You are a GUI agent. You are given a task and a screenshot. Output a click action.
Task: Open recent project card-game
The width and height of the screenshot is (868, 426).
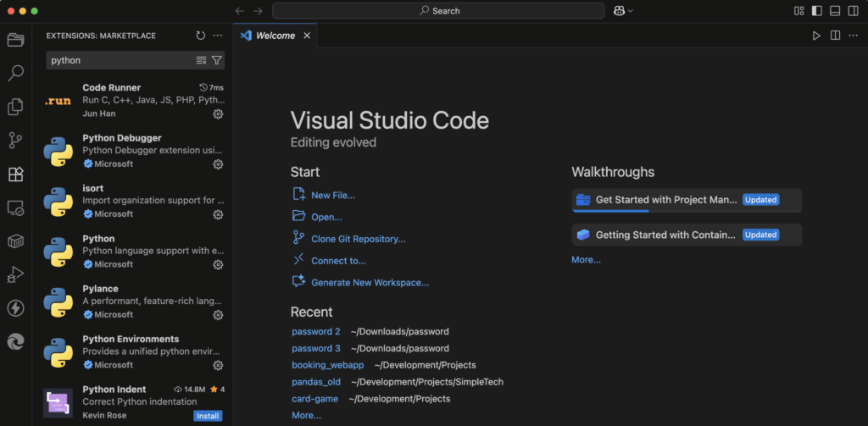[x=315, y=399]
